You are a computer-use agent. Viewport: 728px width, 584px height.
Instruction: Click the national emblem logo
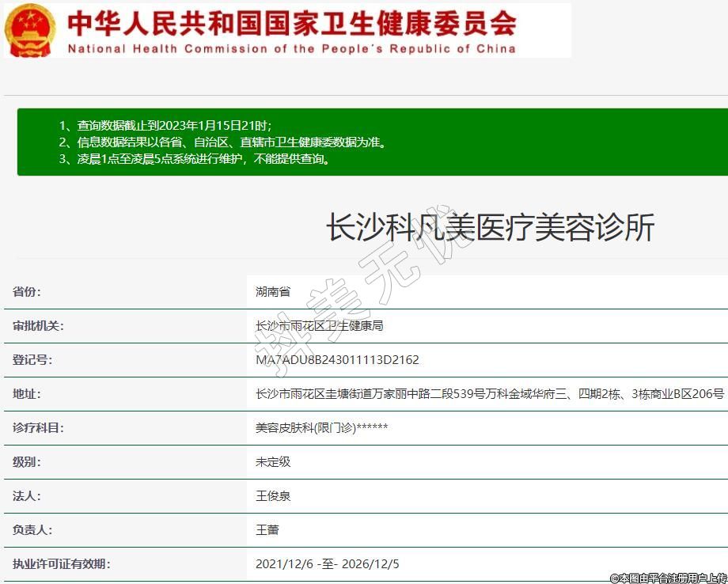click(30, 29)
